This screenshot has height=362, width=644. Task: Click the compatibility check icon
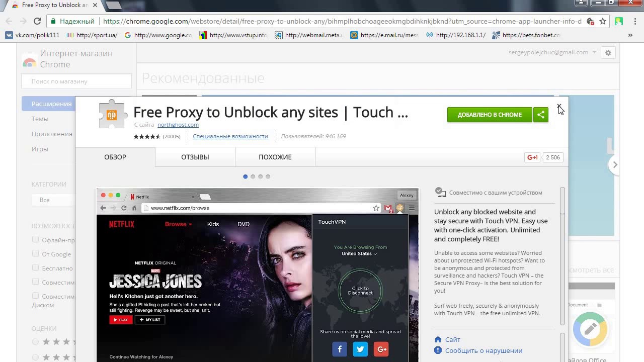click(x=440, y=192)
